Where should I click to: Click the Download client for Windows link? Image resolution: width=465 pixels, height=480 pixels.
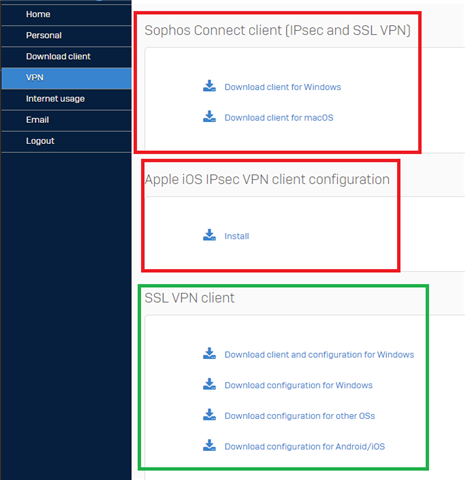pyautogui.click(x=283, y=87)
